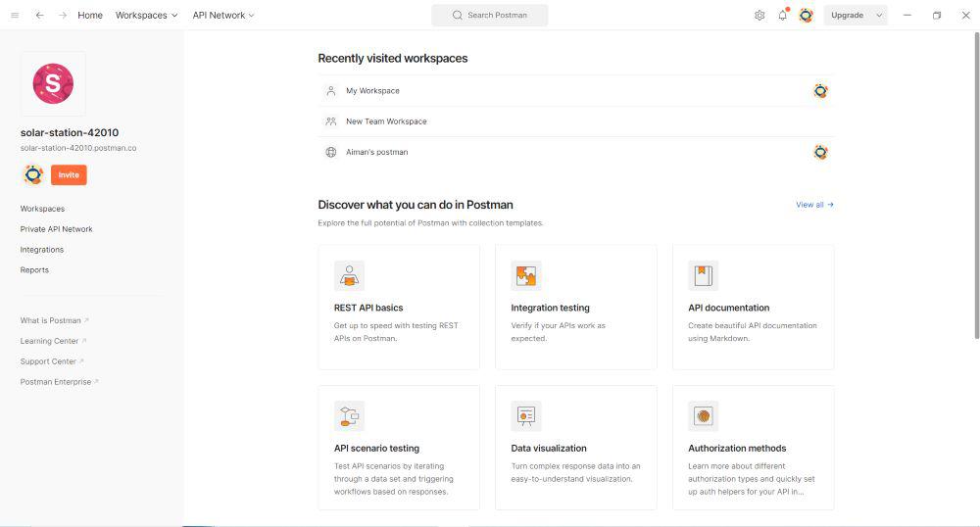
Task: Go forward with the right arrow
Action: pyautogui.click(x=63, y=16)
